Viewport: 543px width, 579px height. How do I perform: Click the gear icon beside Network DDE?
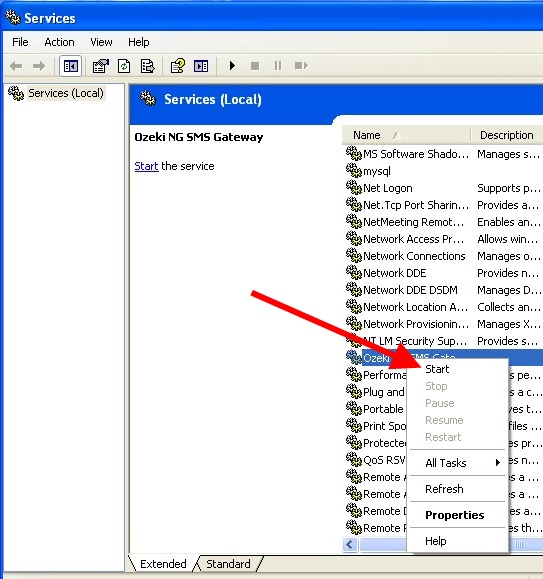354,272
